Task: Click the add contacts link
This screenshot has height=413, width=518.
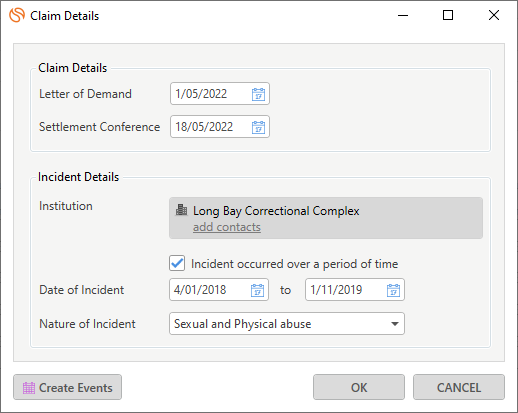Action: pyautogui.click(x=227, y=227)
